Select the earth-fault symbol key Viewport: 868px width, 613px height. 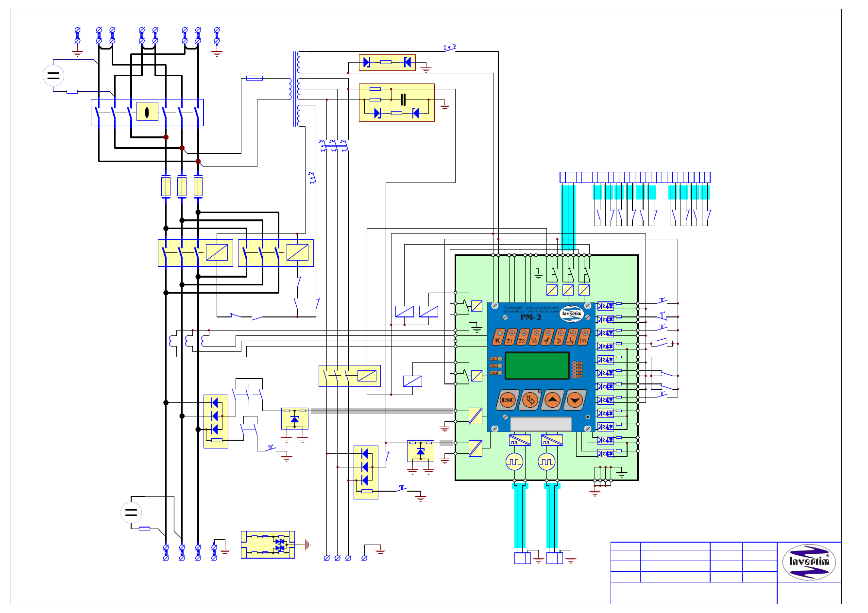pos(547,337)
